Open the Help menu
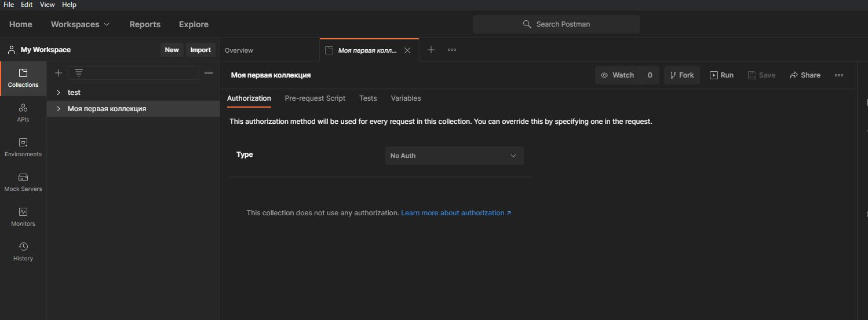This screenshot has width=868, height=320. [x=69, y=5]
